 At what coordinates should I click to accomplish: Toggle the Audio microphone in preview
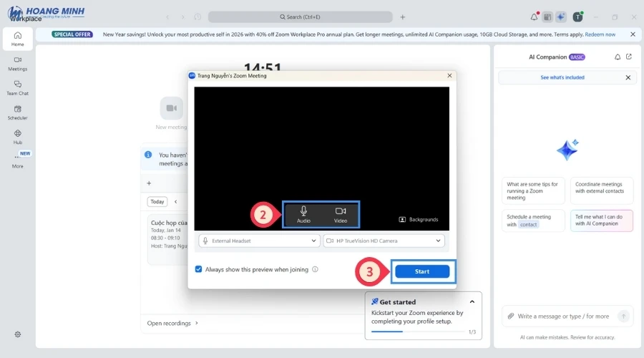click(303, 214)
